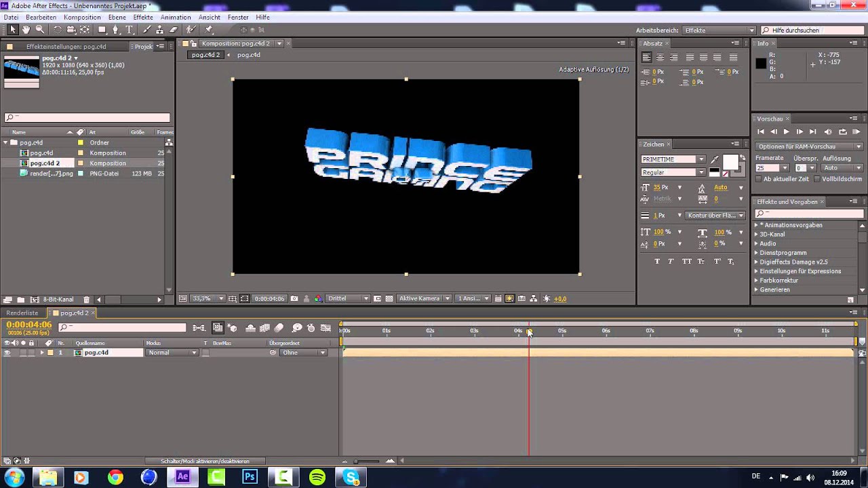Open the Normal blend mode dropdown

coord(173,352)
